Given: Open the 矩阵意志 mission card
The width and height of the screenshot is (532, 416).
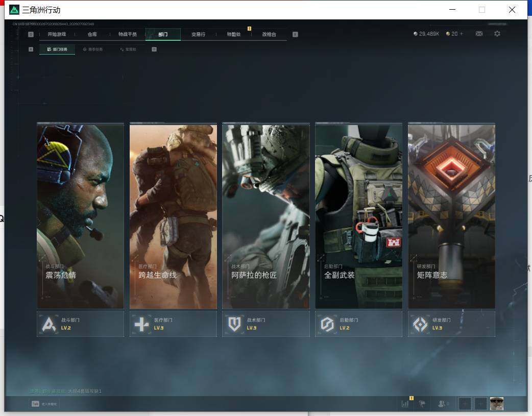Looking at the screenshot, I should click(452, 216).
